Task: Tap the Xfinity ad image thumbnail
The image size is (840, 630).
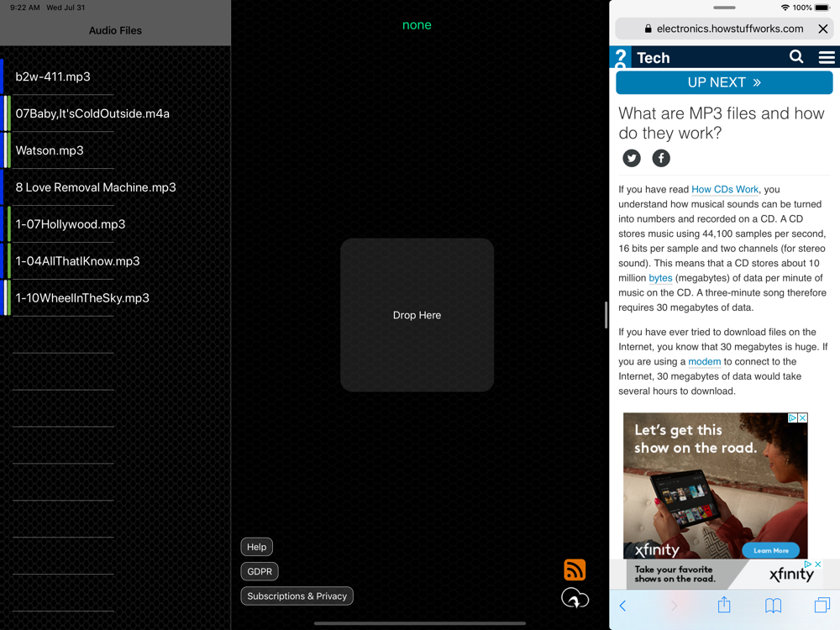Action: [x=715, y=486]
